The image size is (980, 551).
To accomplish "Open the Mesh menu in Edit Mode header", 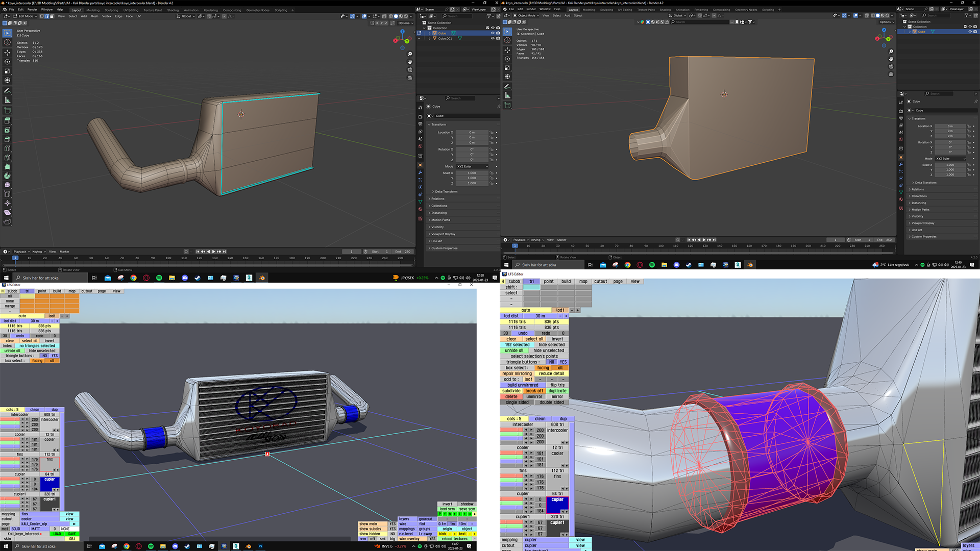I will tap(94, 16).
